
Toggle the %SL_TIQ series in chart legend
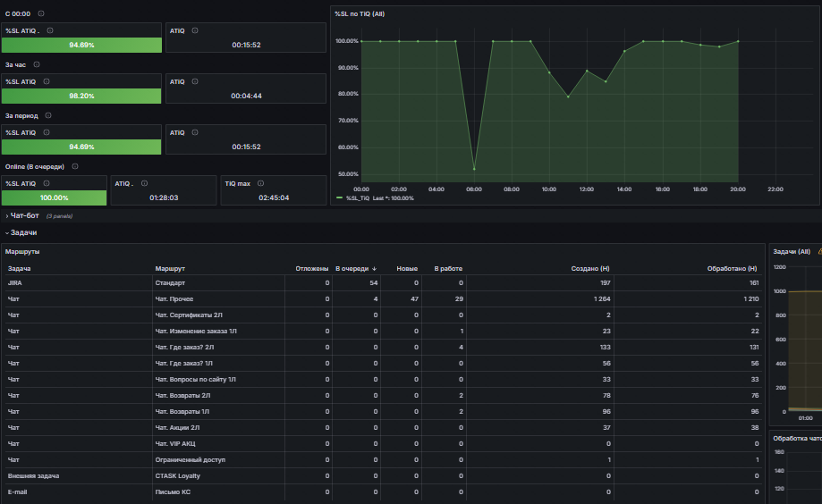358,198
